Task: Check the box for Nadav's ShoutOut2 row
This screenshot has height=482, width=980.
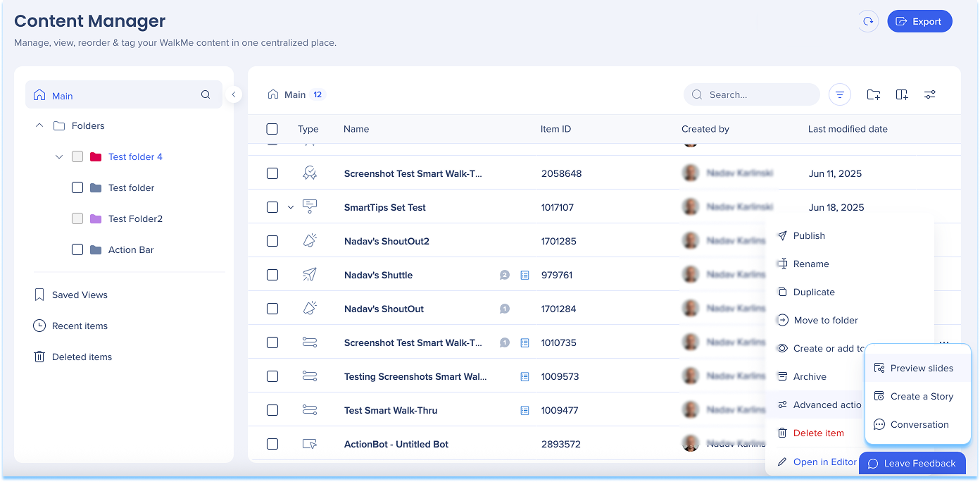Action: [272, 241]
